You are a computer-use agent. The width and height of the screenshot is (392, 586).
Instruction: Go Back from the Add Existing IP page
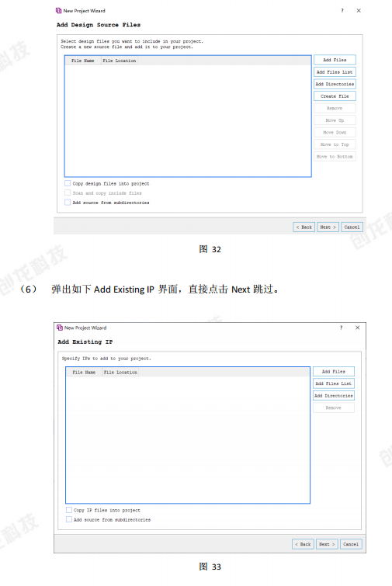tap(303, 544)
